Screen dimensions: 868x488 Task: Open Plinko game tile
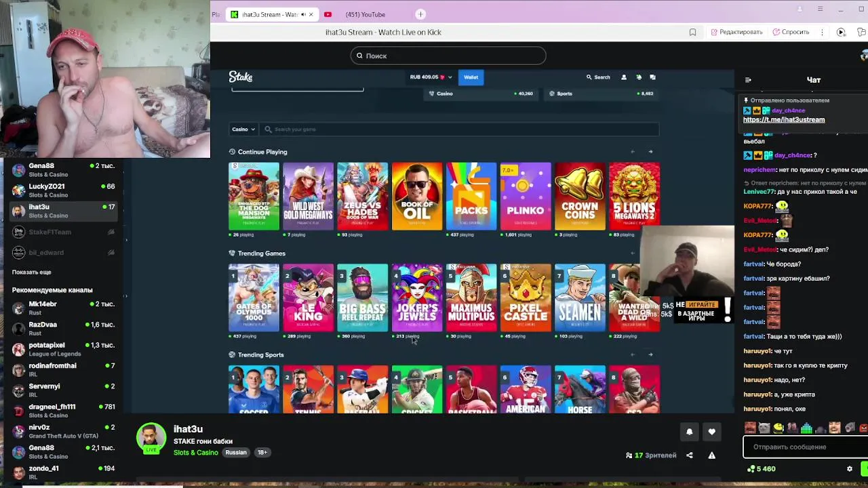tap(526, 197)
